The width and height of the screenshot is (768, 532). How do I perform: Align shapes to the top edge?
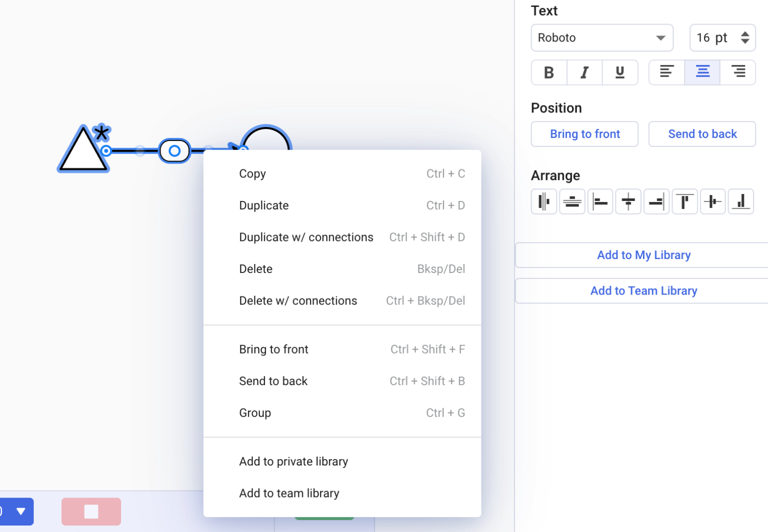[x=684, y=201]
